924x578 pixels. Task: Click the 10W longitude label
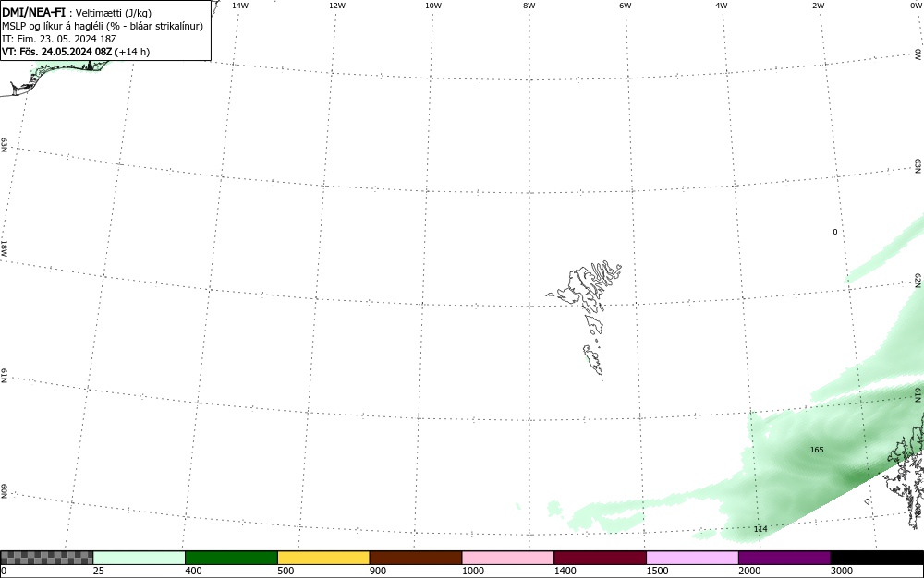pos(433,6)
